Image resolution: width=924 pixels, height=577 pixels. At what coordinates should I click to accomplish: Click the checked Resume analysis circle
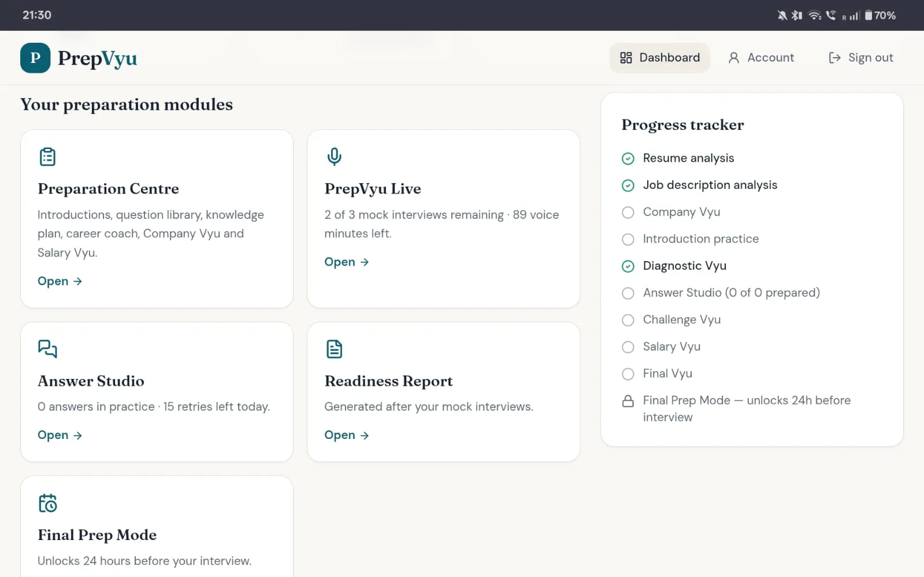point(628,158)
